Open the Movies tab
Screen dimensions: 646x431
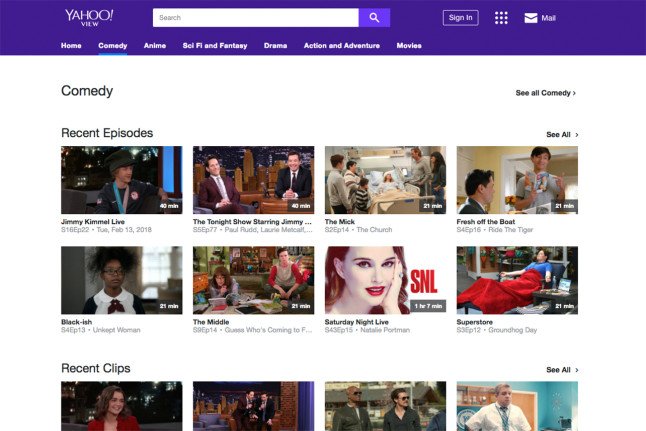click(409, 46)
